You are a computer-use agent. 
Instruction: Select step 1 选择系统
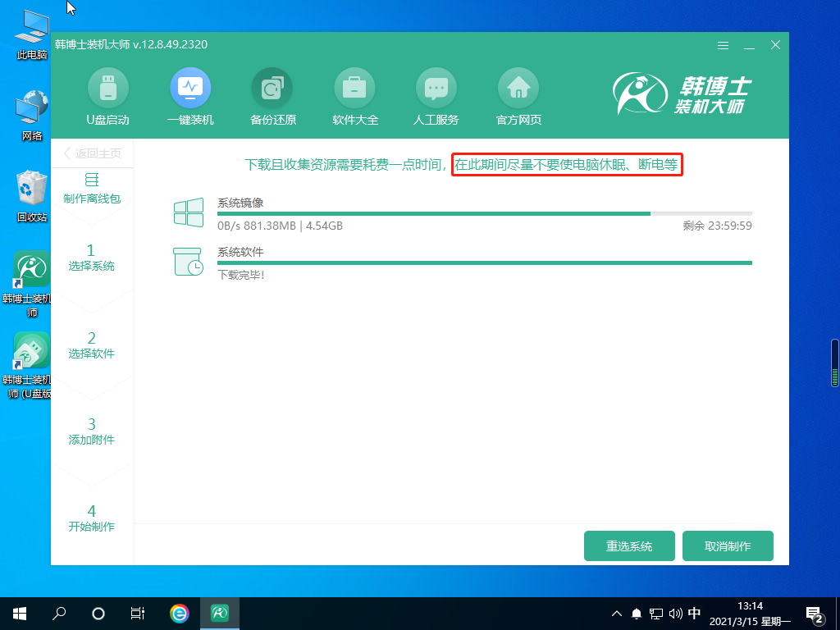92,258
